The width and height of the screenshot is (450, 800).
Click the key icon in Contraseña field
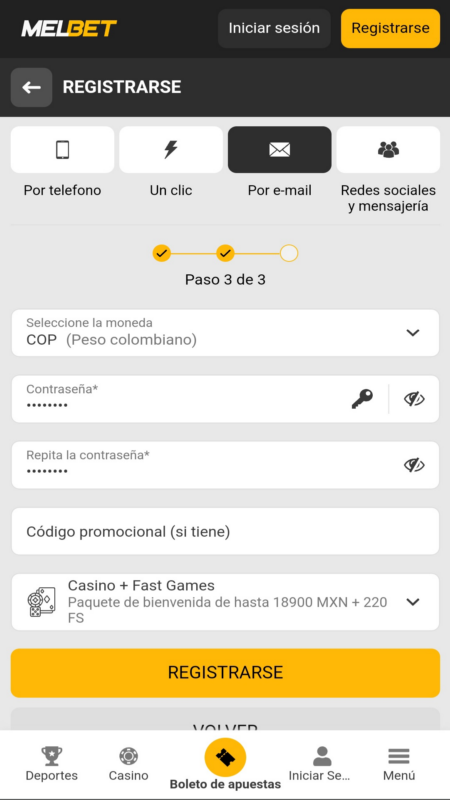pos(362,399)
